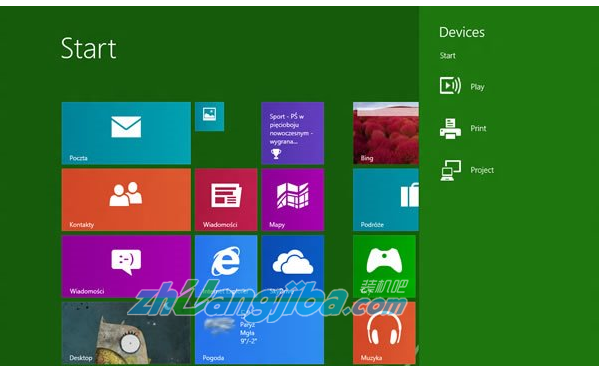Open the Kontakty people tile
Viewport: 605px width, 366px height.
coord(126,200)
